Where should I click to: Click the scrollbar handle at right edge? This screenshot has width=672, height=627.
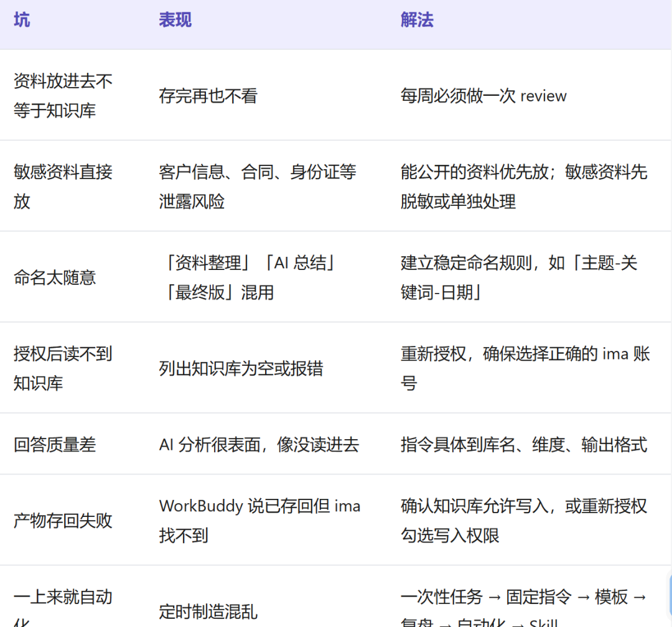coord(670,595)
